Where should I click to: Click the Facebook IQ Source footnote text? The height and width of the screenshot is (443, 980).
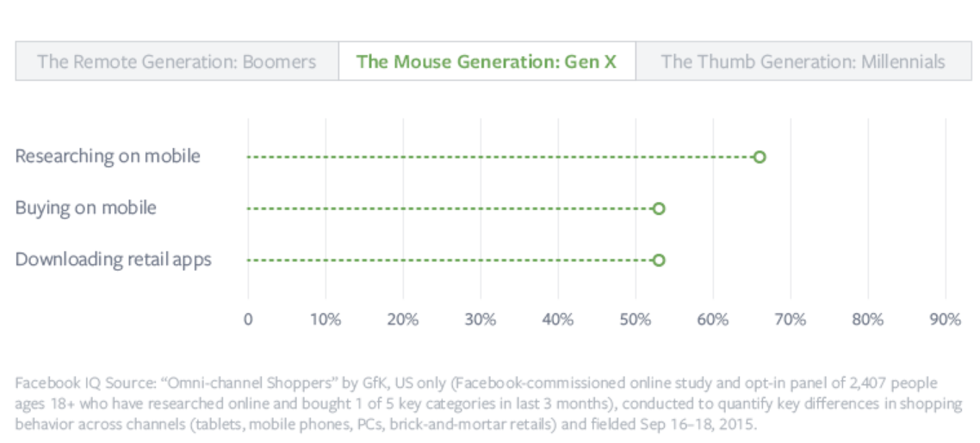pyautogui.click(x=478, y=403)
